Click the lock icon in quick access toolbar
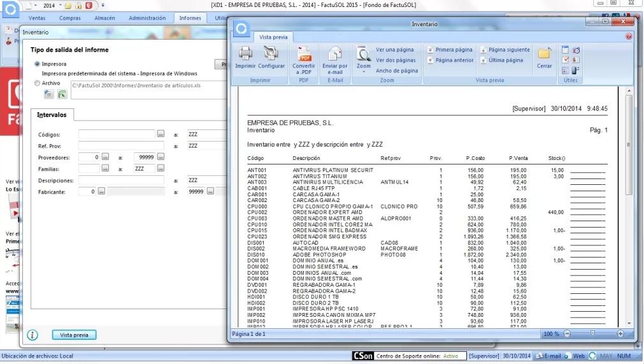The image size is (644, 364). coord(78,5)
